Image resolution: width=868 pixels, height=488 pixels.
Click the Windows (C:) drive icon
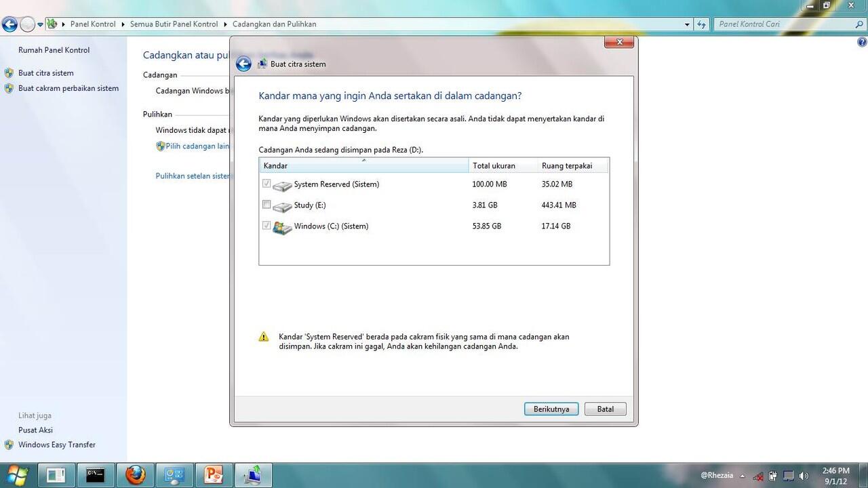[x=282, y=227]
